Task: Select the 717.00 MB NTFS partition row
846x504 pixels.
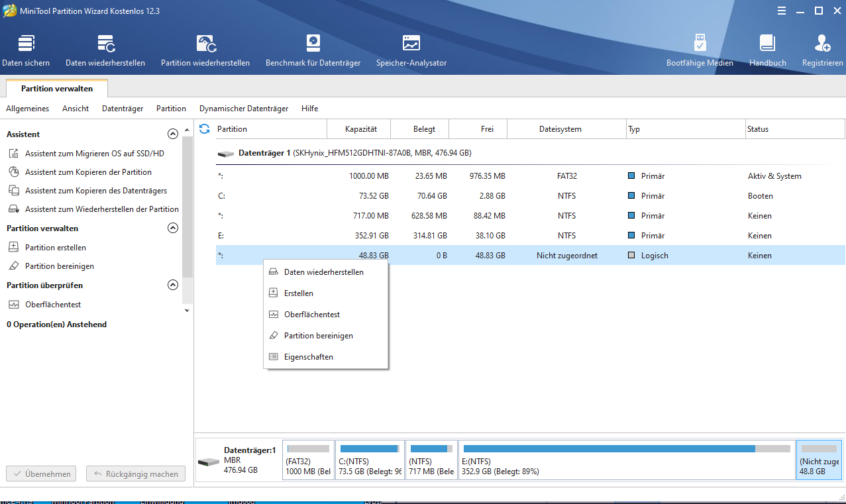Action: [x=530, y=216]
